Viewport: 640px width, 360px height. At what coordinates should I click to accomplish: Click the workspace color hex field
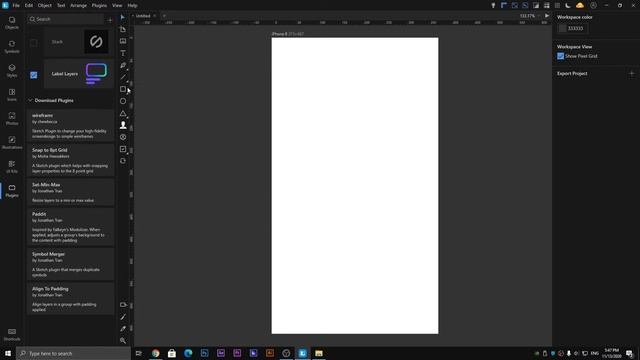coord(576,29)
